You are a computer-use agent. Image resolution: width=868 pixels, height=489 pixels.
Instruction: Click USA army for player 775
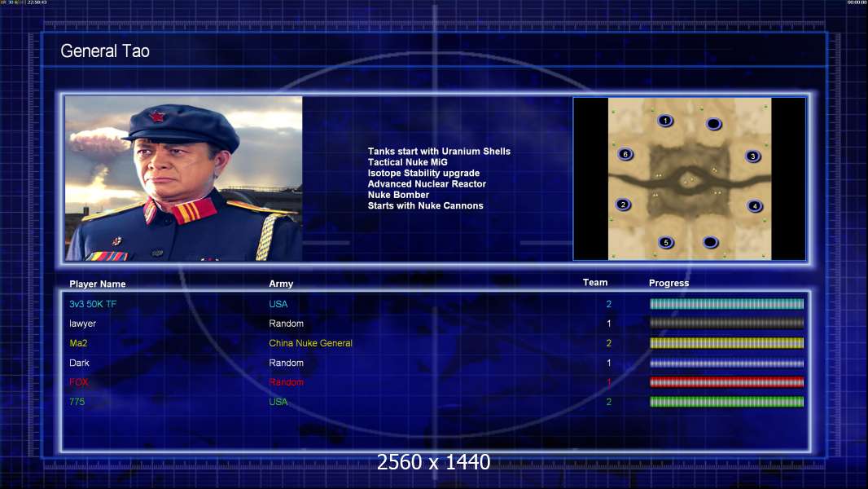[x=278, y=402]
